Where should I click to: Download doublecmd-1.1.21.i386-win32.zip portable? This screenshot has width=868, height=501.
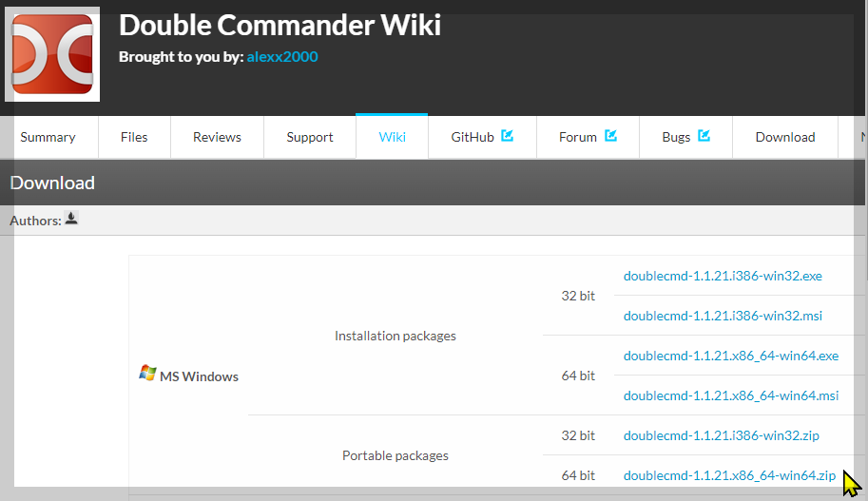click(722, 435)
